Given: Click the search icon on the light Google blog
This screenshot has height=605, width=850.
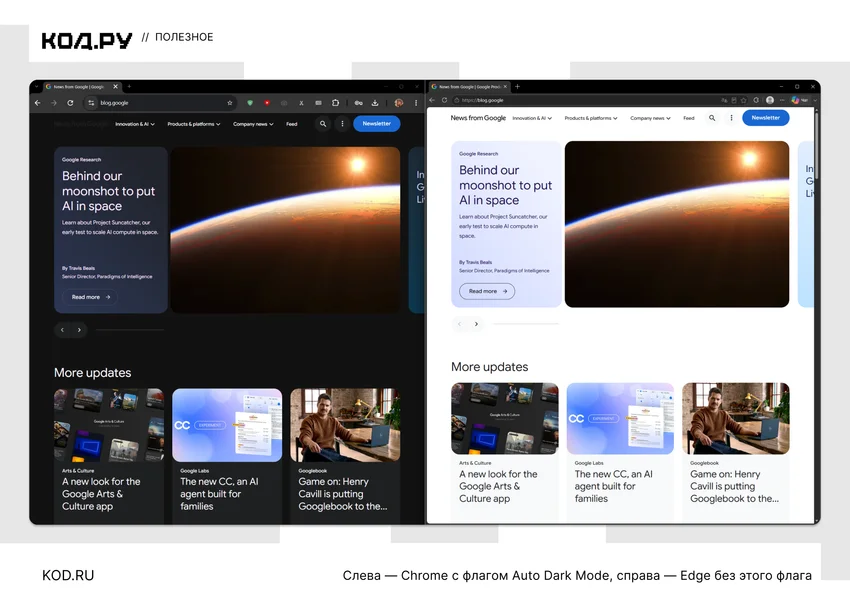Looking at the screenshot, I should 712,118.
